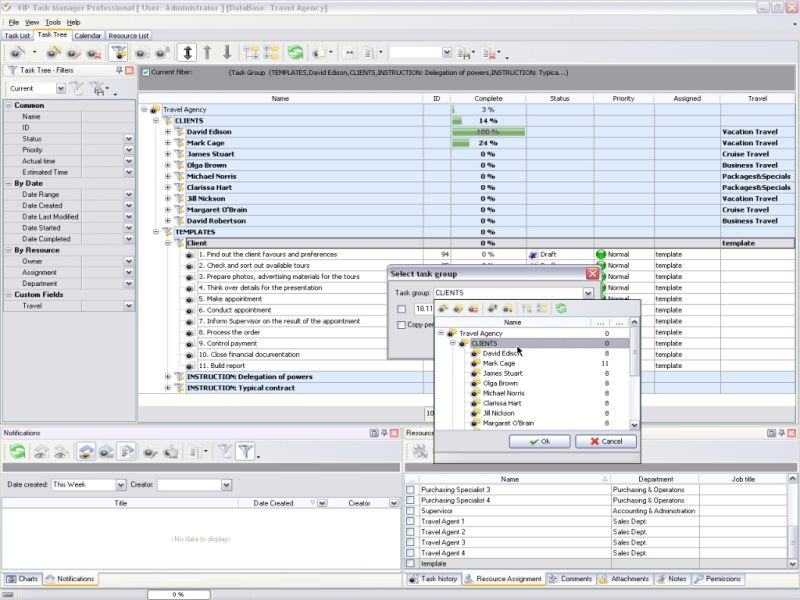The image size is (800, 600).
Task: Click the move task down arrow icon
Action: [227, 53]
